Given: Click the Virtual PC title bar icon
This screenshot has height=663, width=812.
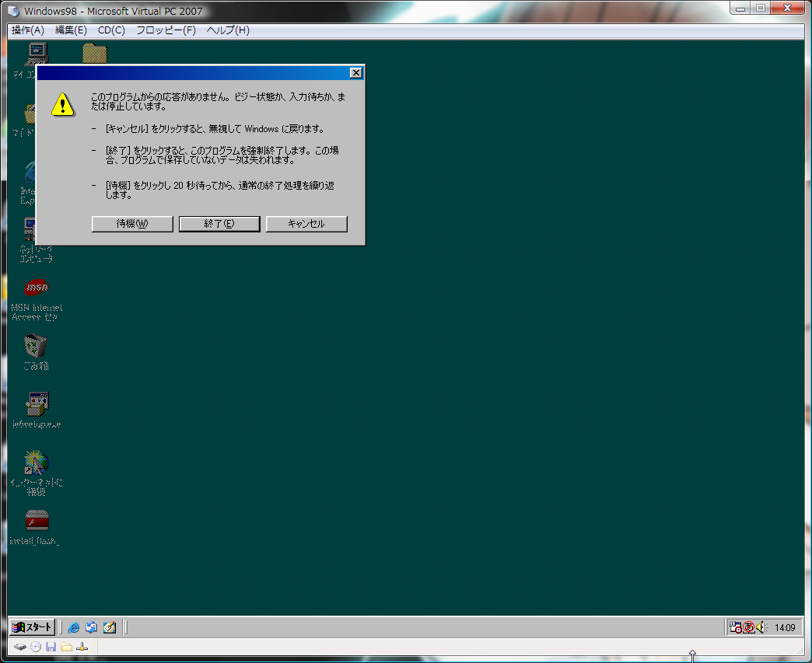Looking at the screenshot, I should [13, 11].
